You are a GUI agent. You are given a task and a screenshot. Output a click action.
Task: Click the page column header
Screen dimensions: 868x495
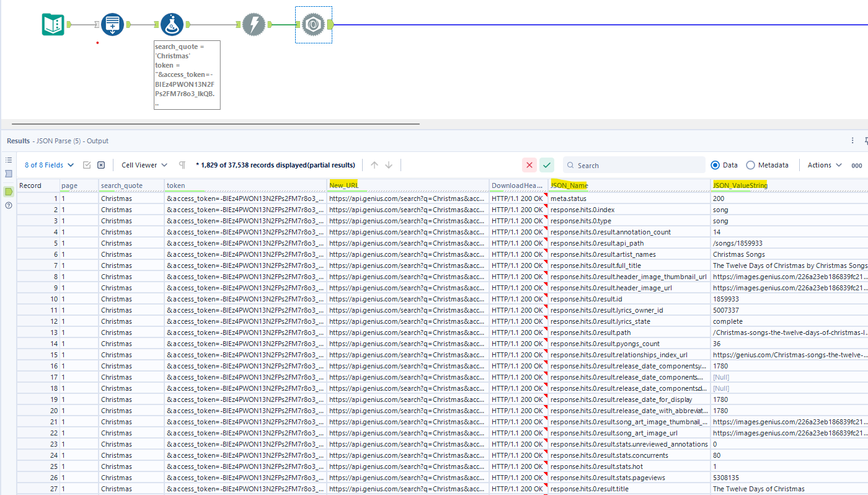click(79, 185)
